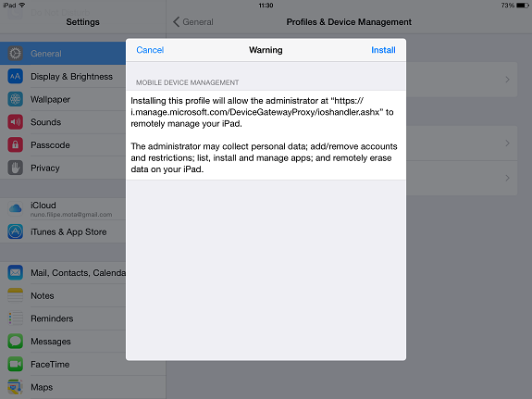Select the Notes icon
Image resolution: width=532 pixels, height=399 pixels.
pos(16,295)
